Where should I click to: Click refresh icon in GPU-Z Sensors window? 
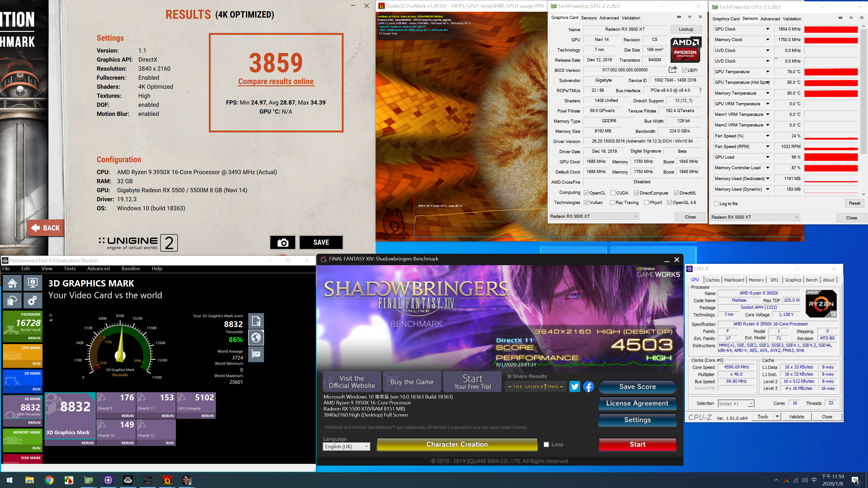tap(851, 18)
